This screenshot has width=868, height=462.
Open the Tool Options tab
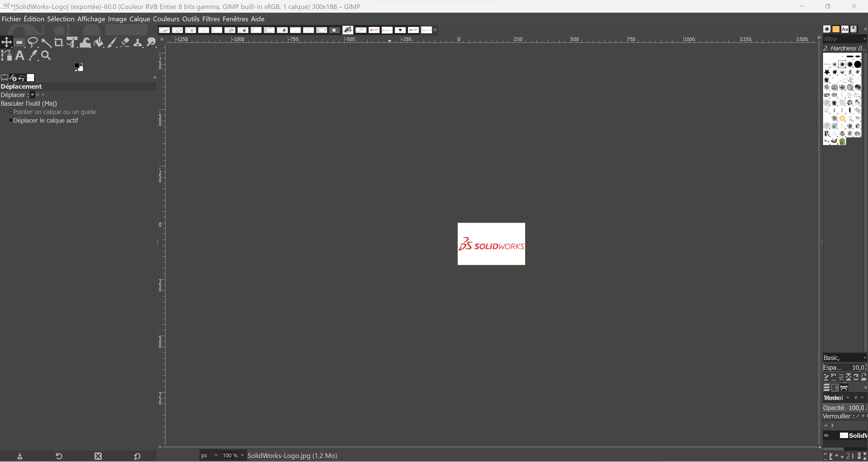pyautogui.click(x=4, y=78)
